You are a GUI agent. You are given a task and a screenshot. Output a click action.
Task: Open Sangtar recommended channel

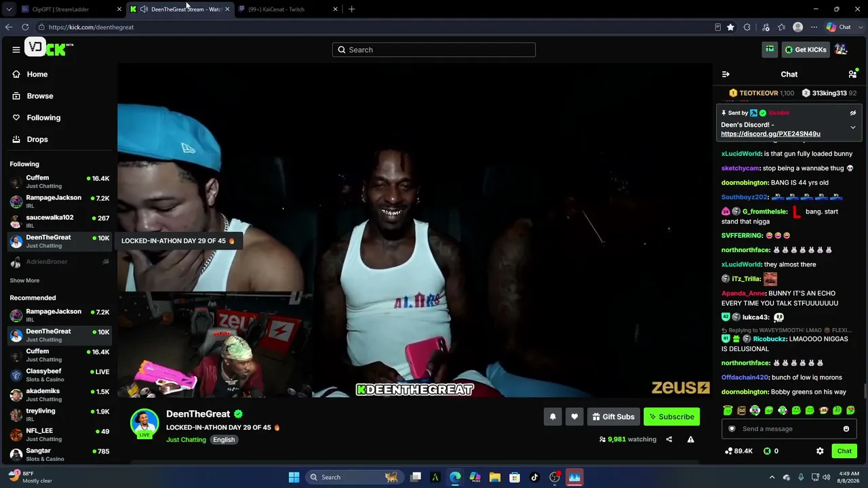59,454
